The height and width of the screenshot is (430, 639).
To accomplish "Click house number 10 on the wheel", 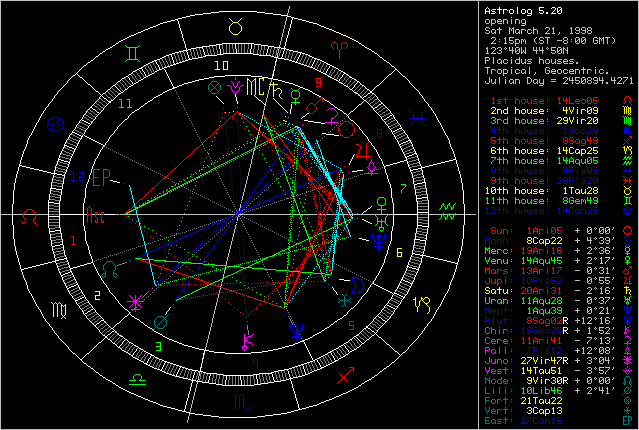I will [222, 66].
